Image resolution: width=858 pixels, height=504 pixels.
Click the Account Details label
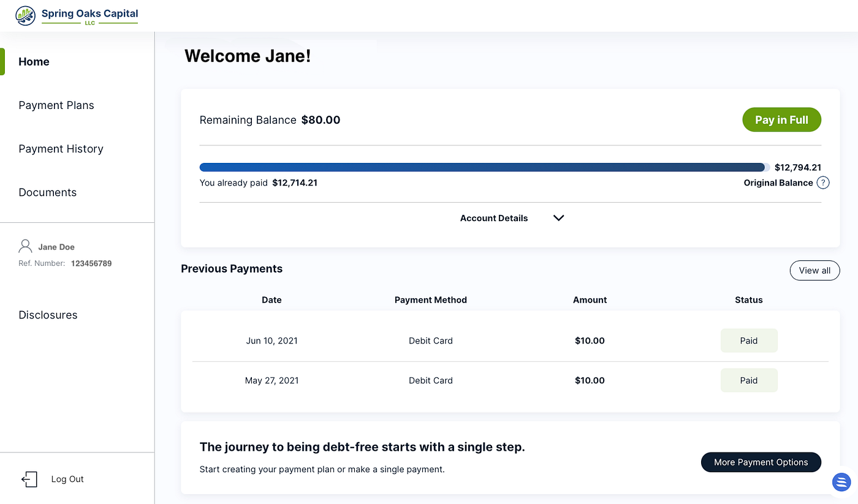(x=493, y=218)
